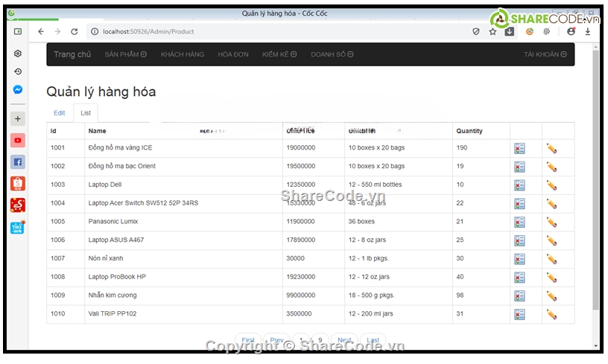The image size is (608, 364).
Task: Open history icon in sidebar
Action: coord(18,71)
